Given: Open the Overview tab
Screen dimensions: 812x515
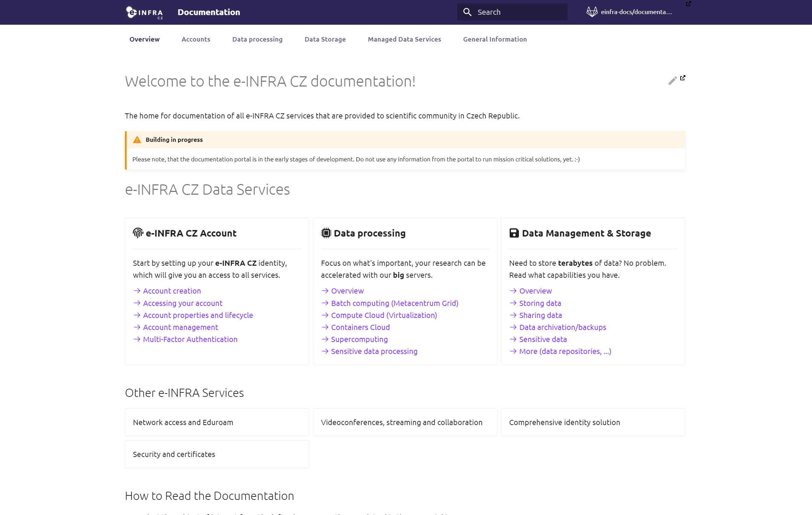Looking at the screenshot, I should click(144, 39).
